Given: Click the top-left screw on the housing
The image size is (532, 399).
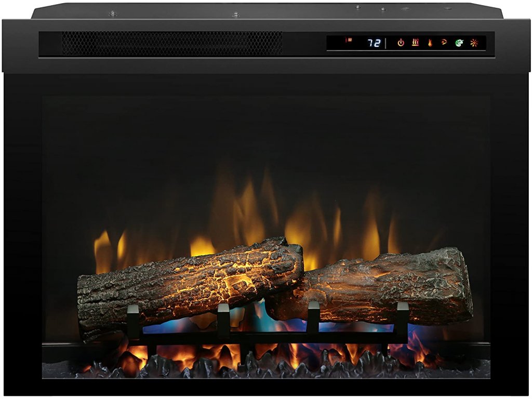Looking at the screenshot, I should click(x=112, y=14).
